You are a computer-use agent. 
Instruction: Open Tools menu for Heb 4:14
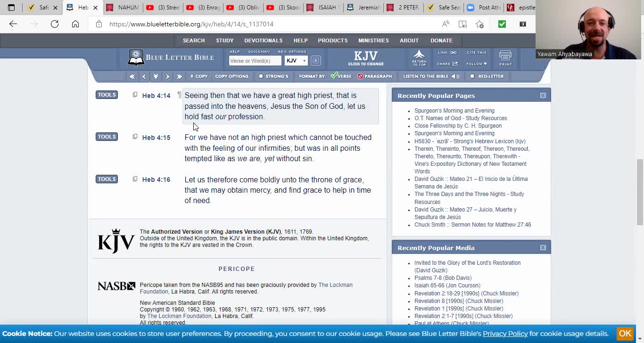tap(107, 95)
